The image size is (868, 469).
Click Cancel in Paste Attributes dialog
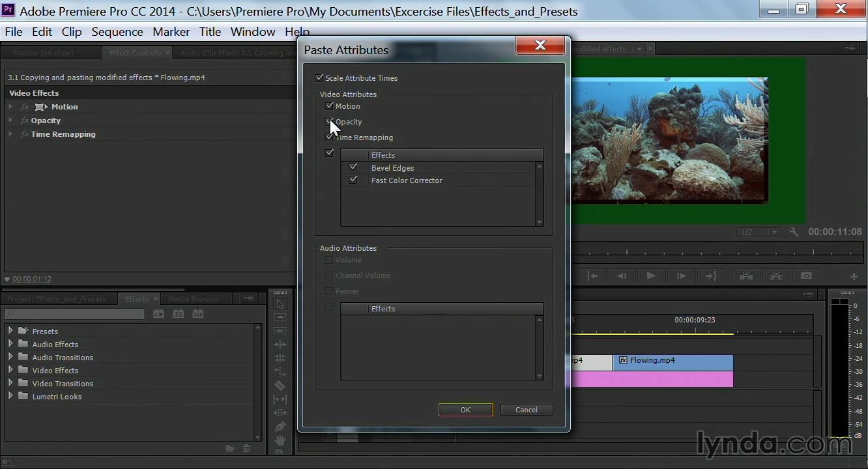click(526, 410)
